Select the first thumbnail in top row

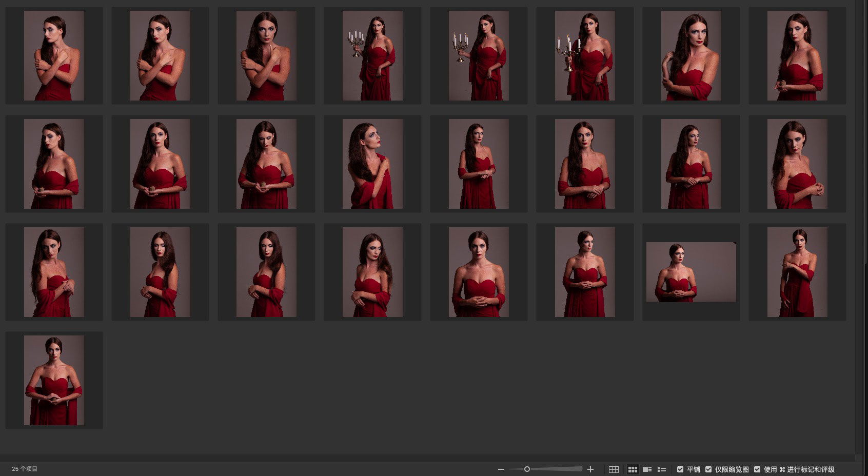point(54,55)
